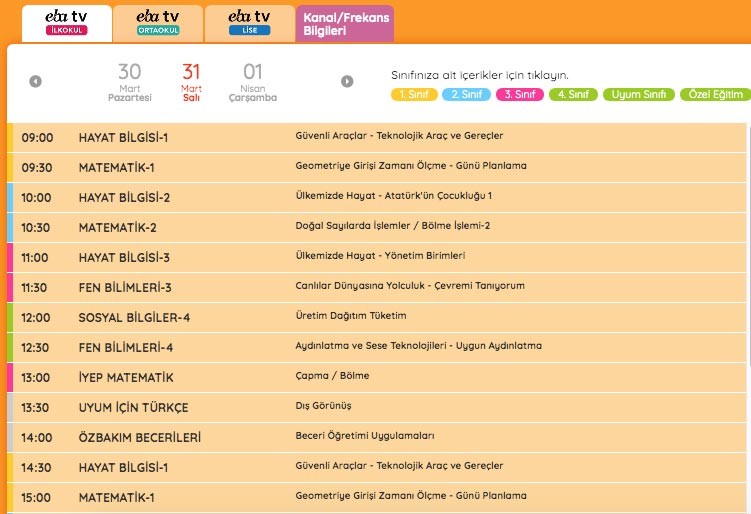The image size is (751, 514).
Task: Open the 10:30 Matematik-2 program row
Action: tap(378, 227)
